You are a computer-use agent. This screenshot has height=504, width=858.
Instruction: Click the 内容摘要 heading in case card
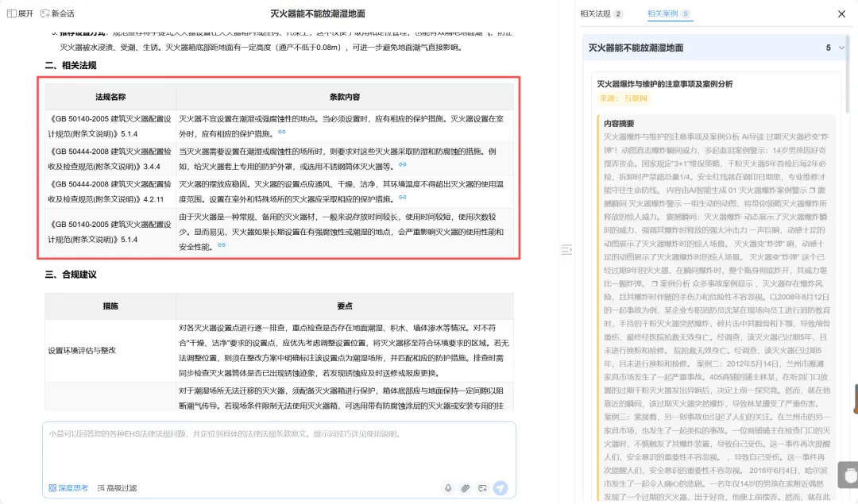click(x=619, y=124)
